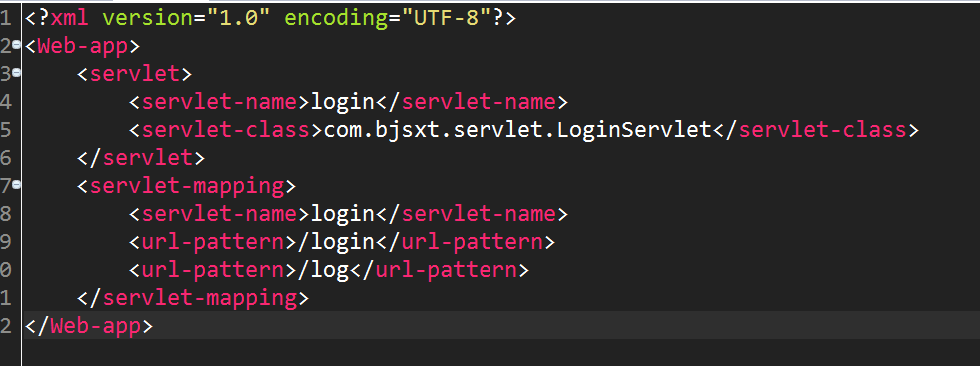Collapse the servlet element fold marker

tap(16, 73)
